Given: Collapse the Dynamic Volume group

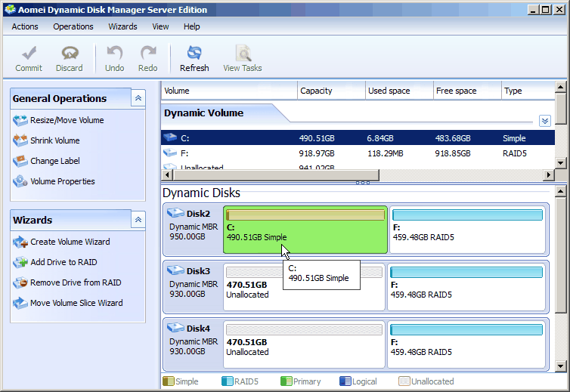Looking at the screenshot, I should [544, 121].
